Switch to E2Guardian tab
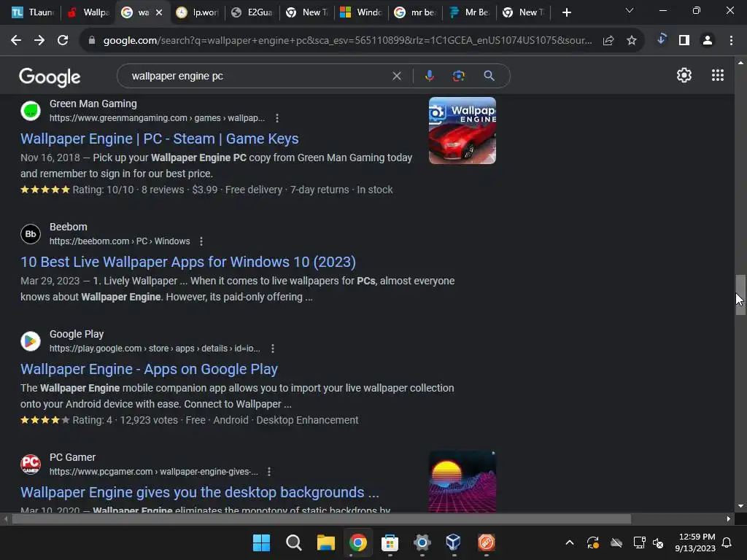 tap(252, 12)
